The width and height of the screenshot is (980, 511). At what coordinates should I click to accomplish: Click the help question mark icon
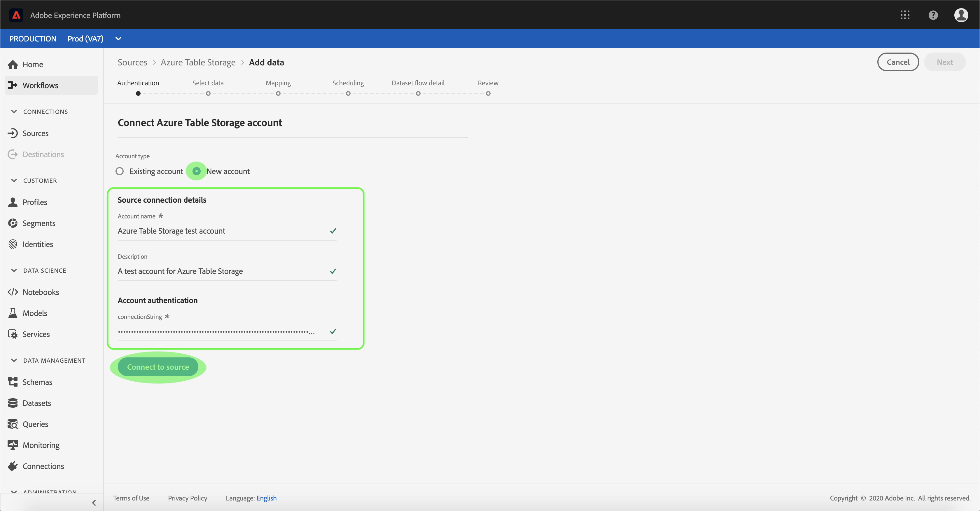933,15
